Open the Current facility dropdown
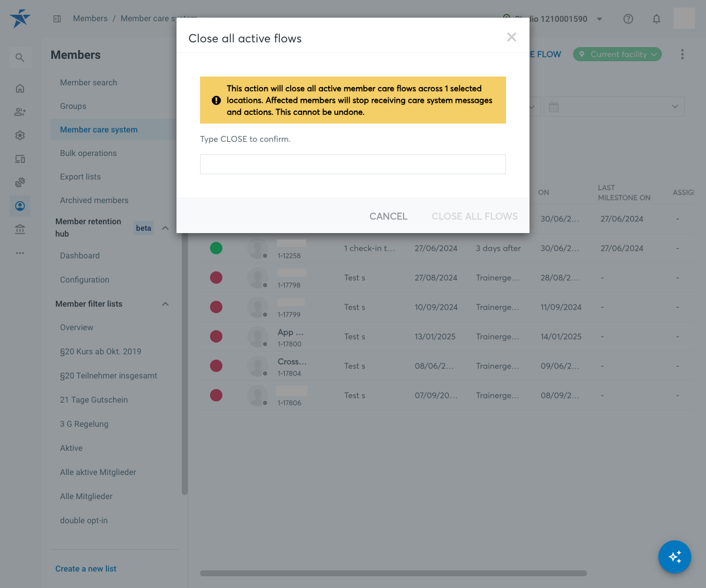 pos(617,54)
